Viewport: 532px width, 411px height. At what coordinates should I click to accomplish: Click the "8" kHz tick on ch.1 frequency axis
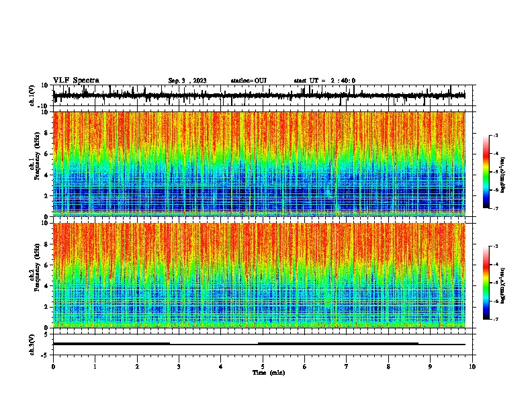click(46, 133)
